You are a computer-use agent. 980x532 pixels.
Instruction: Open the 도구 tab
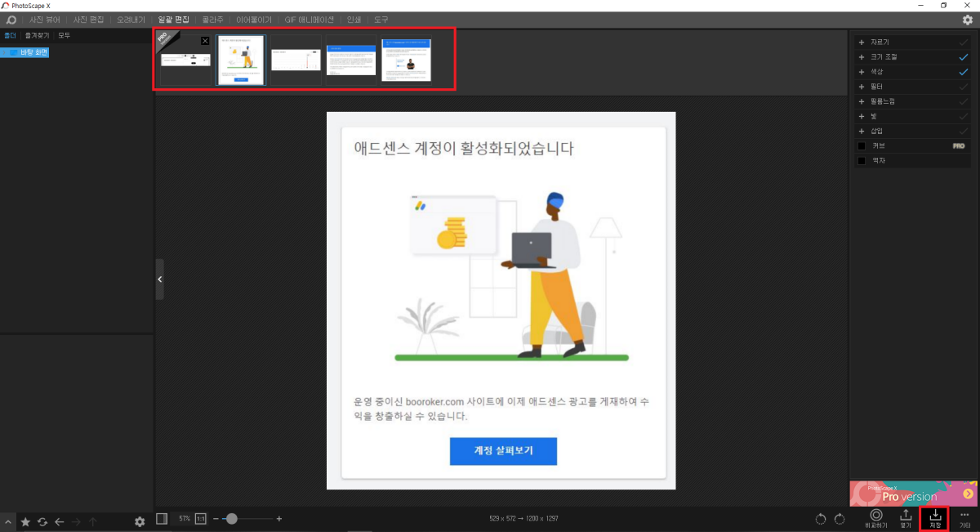click(381, 19)
